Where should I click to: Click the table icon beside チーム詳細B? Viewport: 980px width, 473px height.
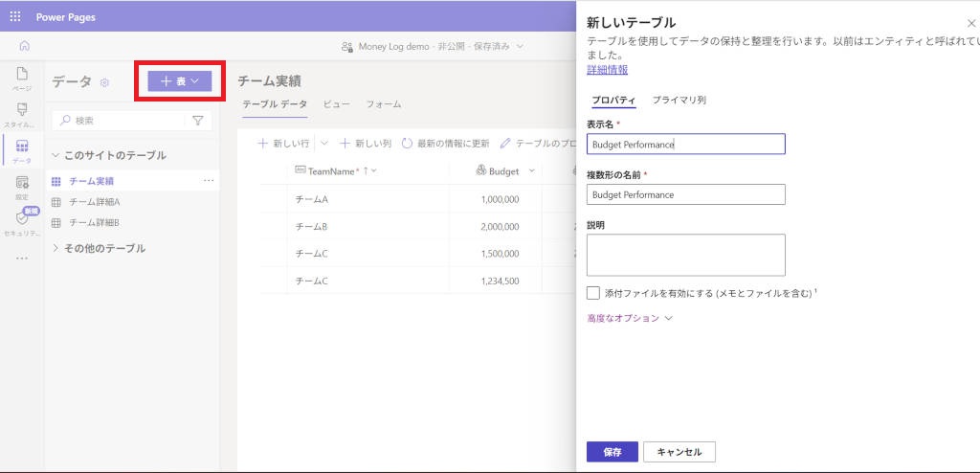pyautogui.click(x=56, y=223)
